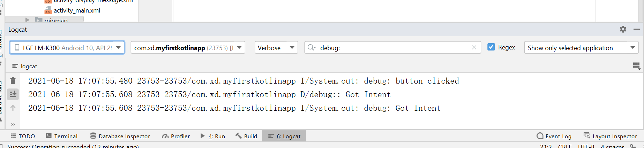
Task: Switch to the Terminal tool window
Action: (62, 136)
